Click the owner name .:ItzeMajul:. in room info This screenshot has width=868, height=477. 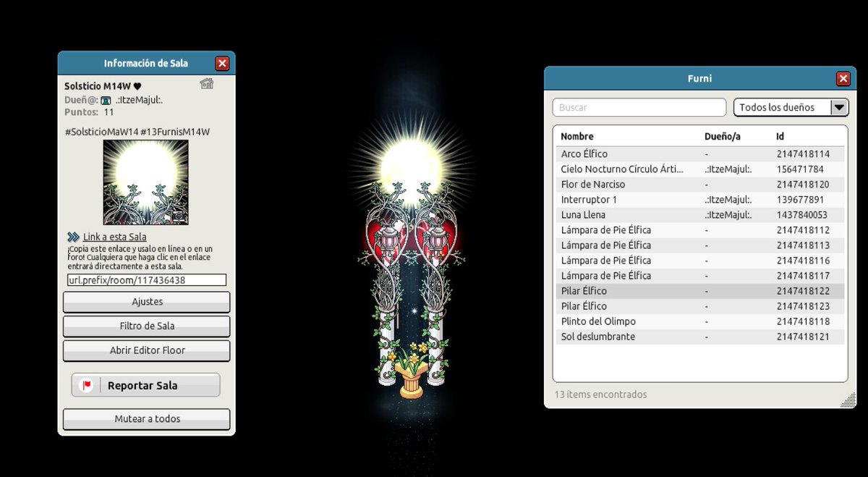pyautogui.click(x=139, y=100)
